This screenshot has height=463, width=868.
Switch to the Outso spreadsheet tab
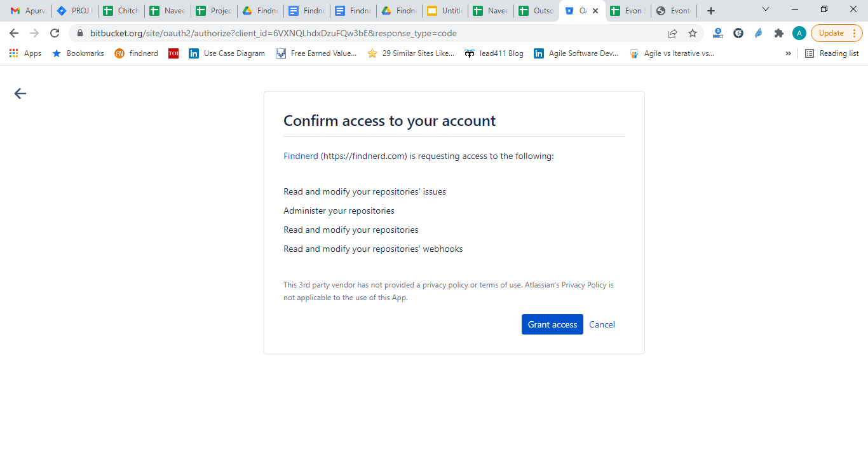(x=536, y=11)
